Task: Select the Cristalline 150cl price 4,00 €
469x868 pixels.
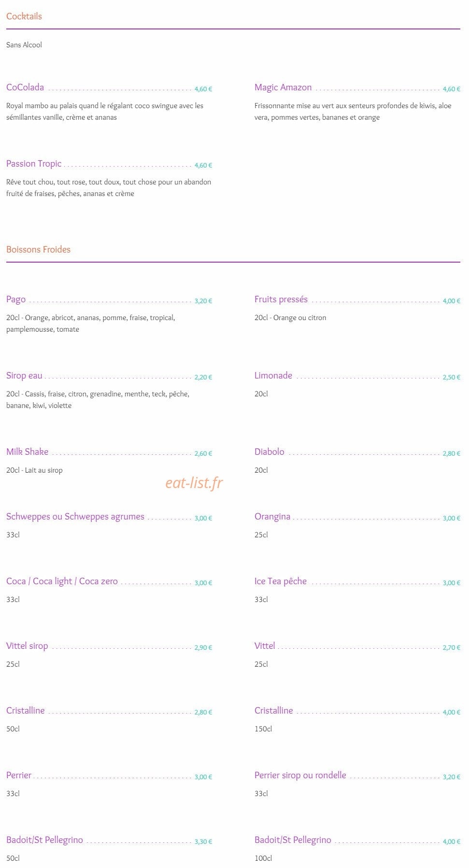Action: [451, 713]
